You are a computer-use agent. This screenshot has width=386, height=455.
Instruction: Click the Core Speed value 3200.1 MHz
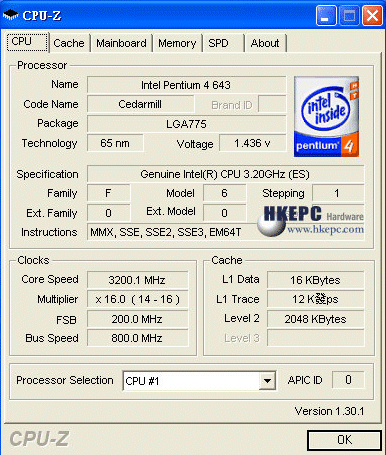pos(137,280)
